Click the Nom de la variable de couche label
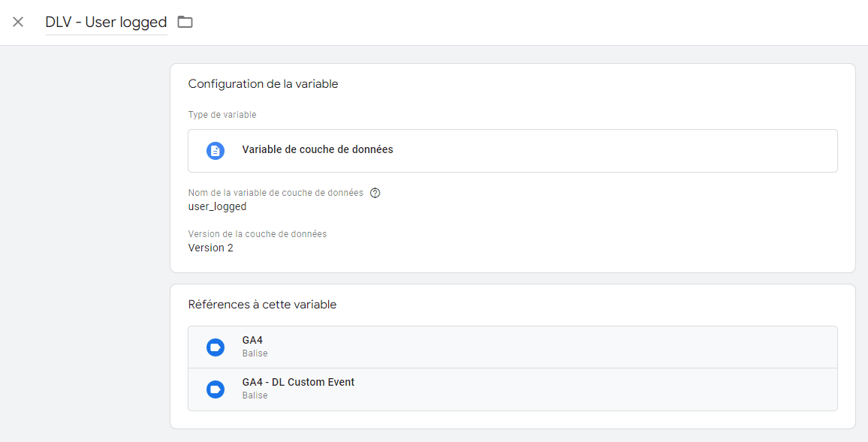Image resolution: width=868 pixels, height=442 pixels. [276, 193]
